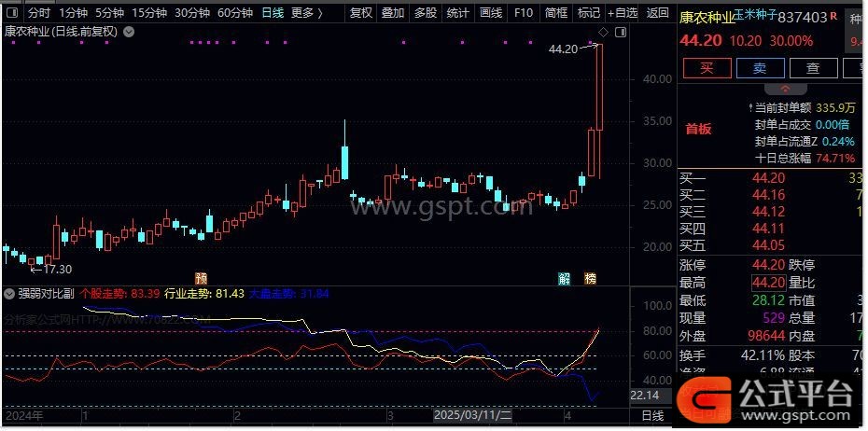
Task: Select the 日线 daily period tab
Action: [x=273, y=13]
